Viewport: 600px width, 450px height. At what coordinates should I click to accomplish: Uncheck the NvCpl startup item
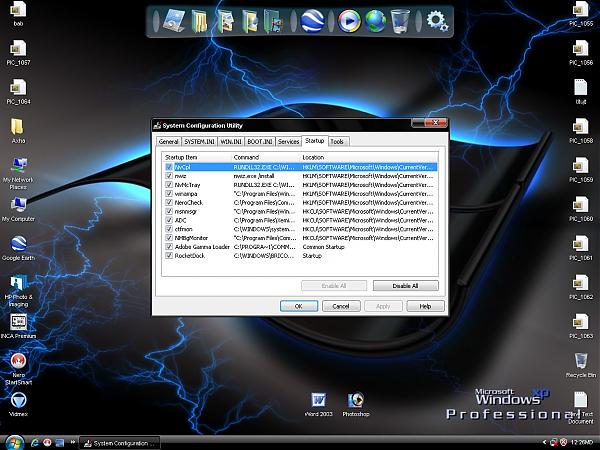[169, 167]
